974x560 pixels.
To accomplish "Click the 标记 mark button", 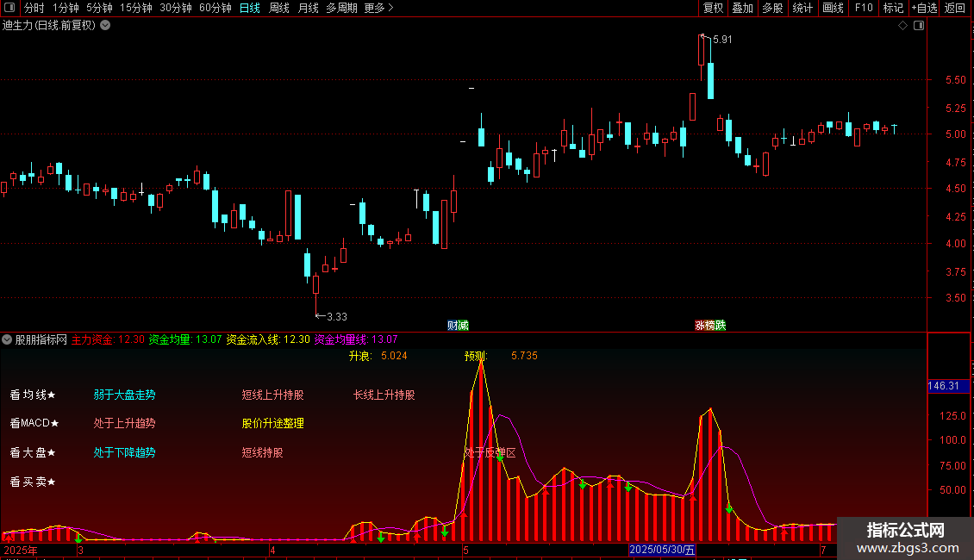I will pos(893,8).
